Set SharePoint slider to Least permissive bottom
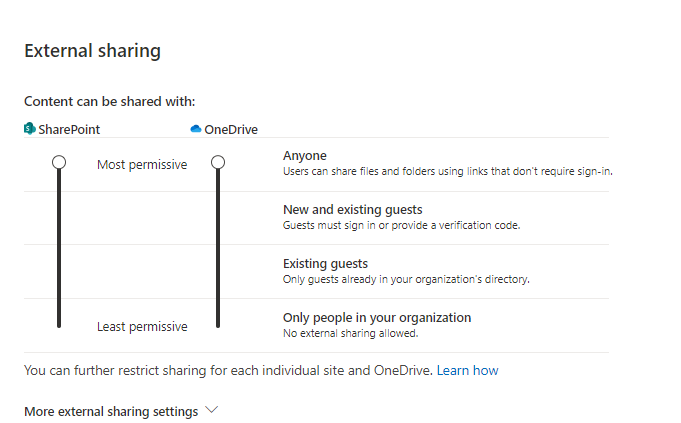Screen dimensions: 681x423 pos(59,325)
